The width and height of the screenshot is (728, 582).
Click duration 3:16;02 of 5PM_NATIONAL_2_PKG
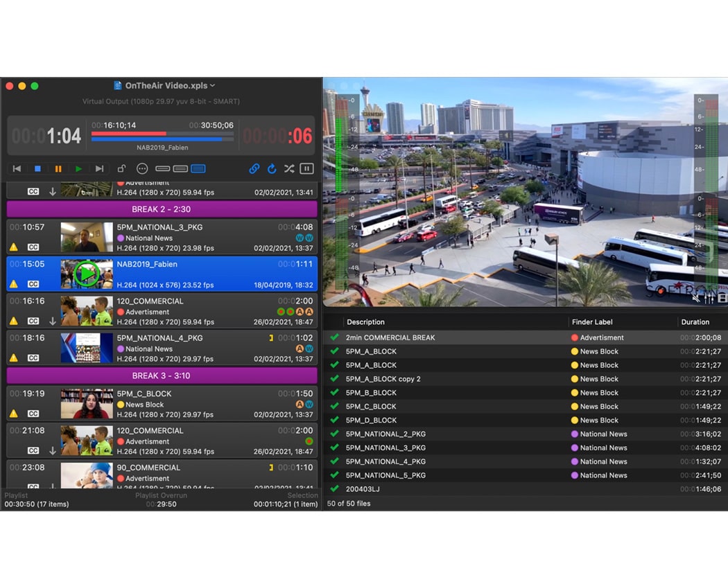(x=700, y=434)
